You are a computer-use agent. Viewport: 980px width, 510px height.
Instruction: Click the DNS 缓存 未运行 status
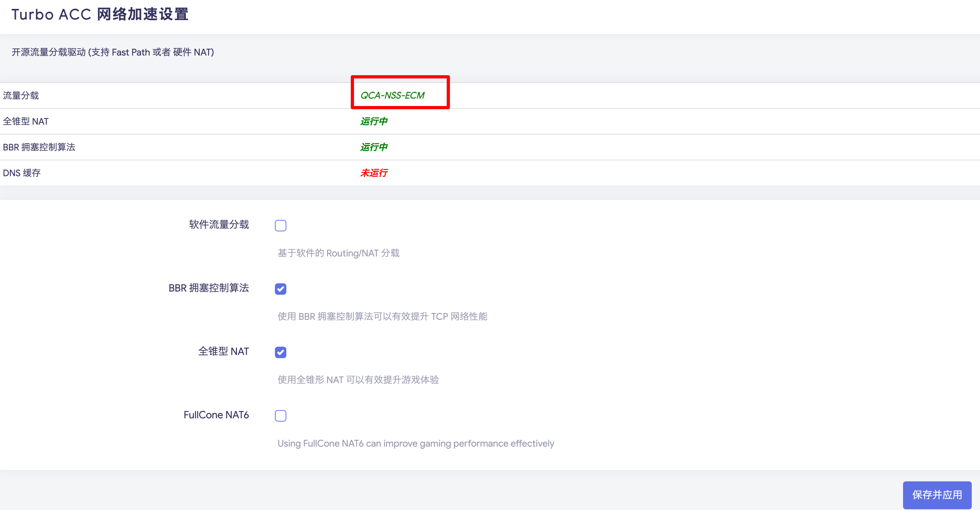point(374,173)
